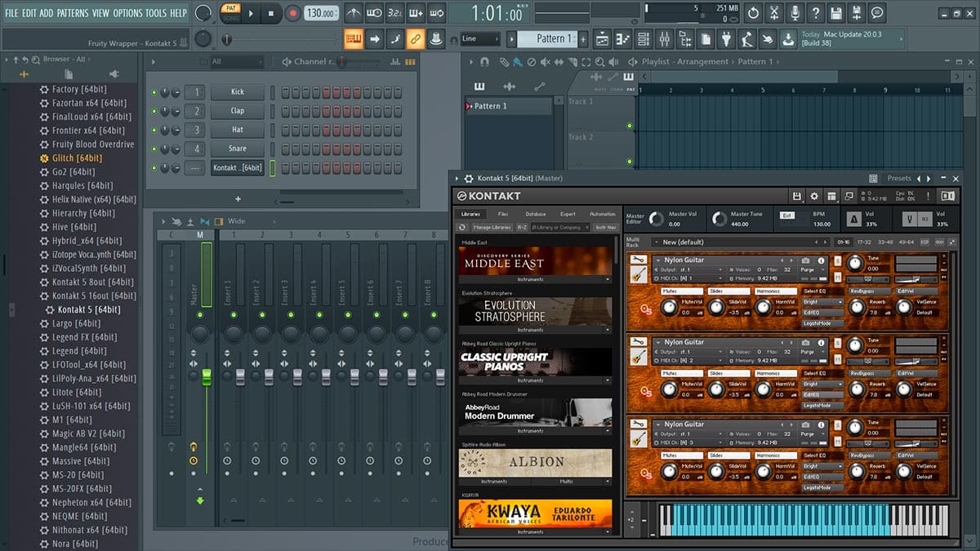Image resolution: width=980 pixels, height=551 pixels.
Task: Click the magnet snap icon in the Playlist
Action: click(484, 62)
